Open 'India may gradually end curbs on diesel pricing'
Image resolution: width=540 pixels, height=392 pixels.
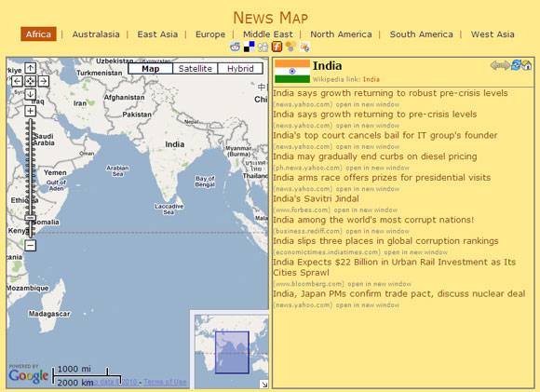point(375,156)
